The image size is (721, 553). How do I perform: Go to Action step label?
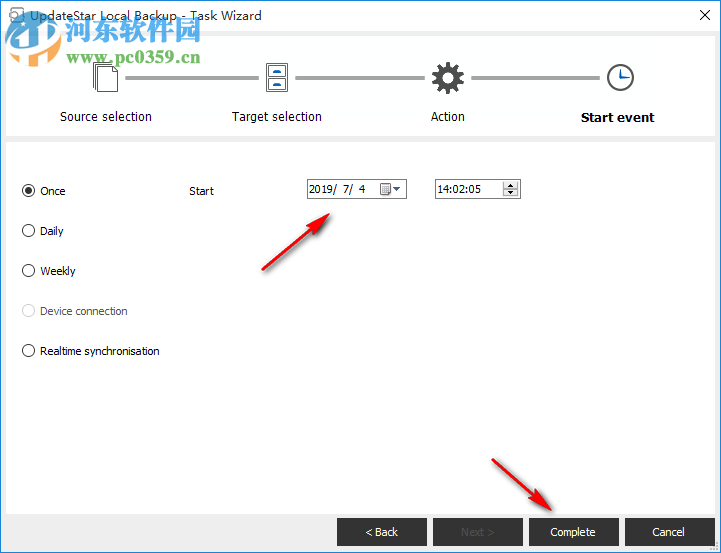coord(447,117)
